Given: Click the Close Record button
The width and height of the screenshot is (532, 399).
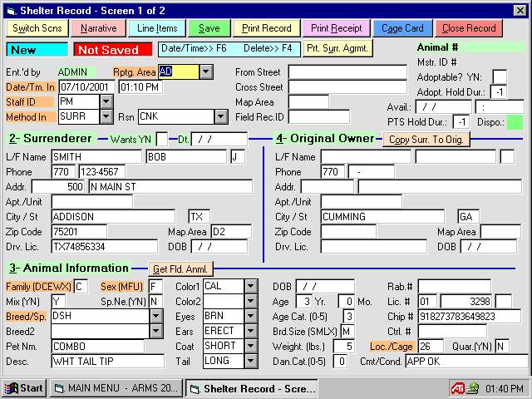Looking at the screenshot, I should 469,28.
